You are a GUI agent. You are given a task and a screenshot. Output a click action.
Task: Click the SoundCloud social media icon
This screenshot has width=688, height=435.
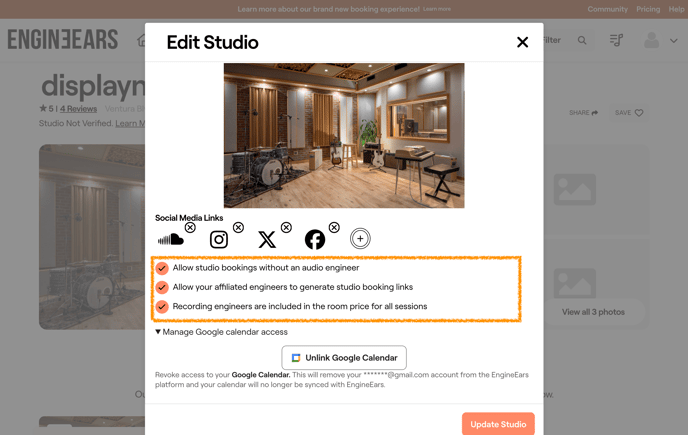(x=171, y=239)
